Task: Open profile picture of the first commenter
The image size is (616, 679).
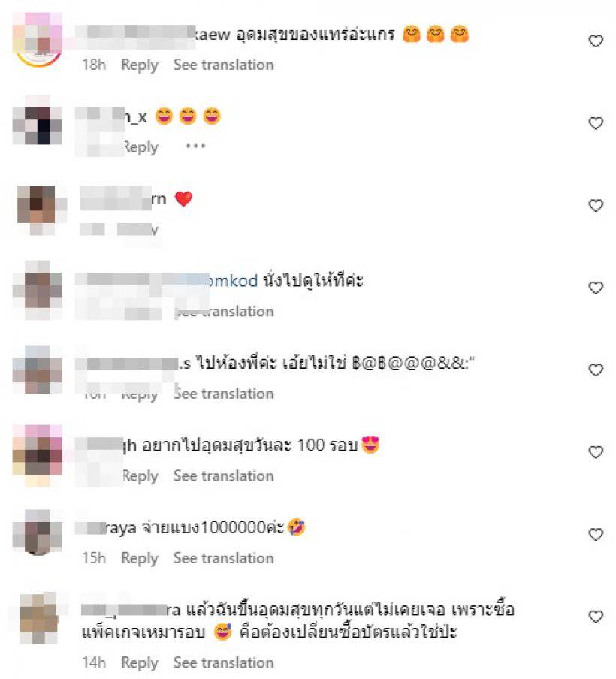Action: click(38, 40)
